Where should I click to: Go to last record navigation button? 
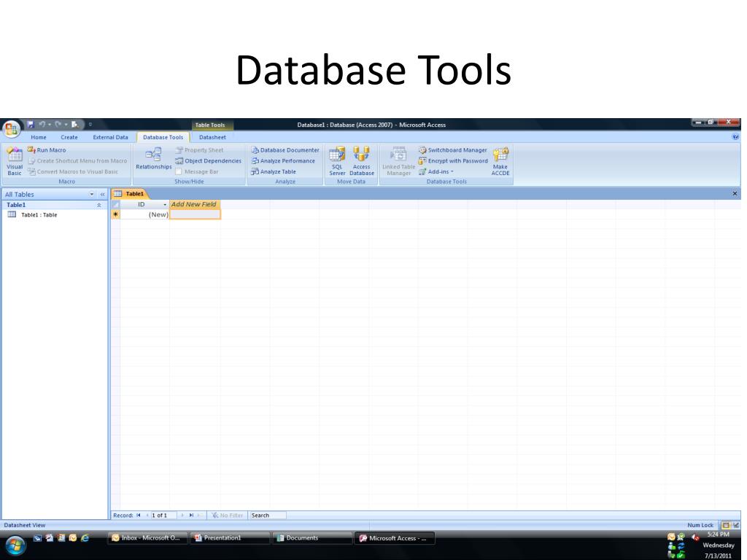(191, 516)
